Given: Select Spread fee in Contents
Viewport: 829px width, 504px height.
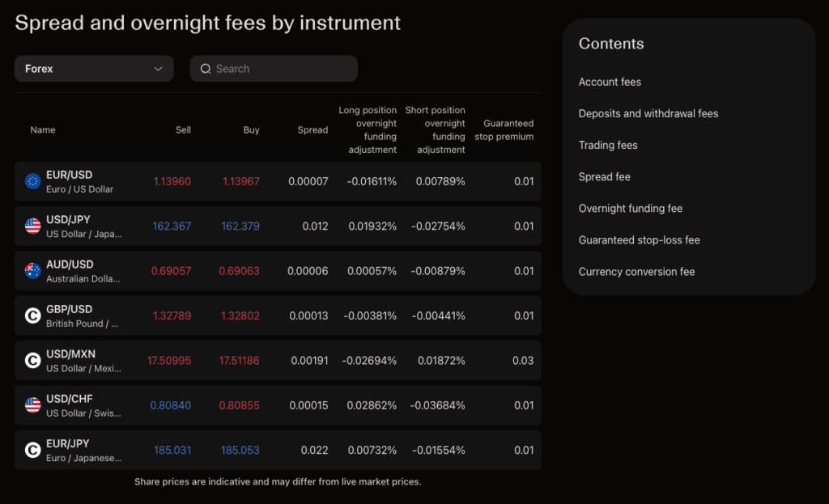Looking at the screenshot, I should tap(604, 177).
